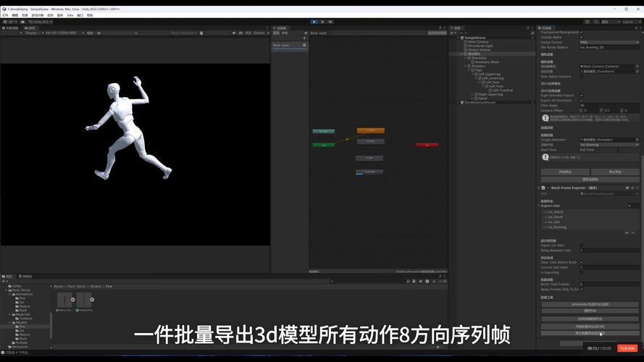Screen dimensions: 644x362
Task: Toggle Transparent Background checkbox
Action: tap(581, 32)
